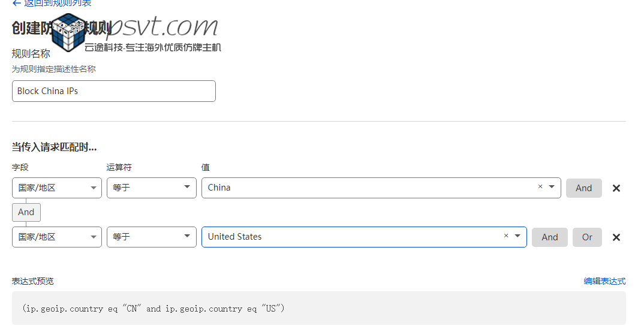The width and height of the screenshot is (644, 335).
Task: Open the first row 等于 operator dropdown
Action: [151, 188]
